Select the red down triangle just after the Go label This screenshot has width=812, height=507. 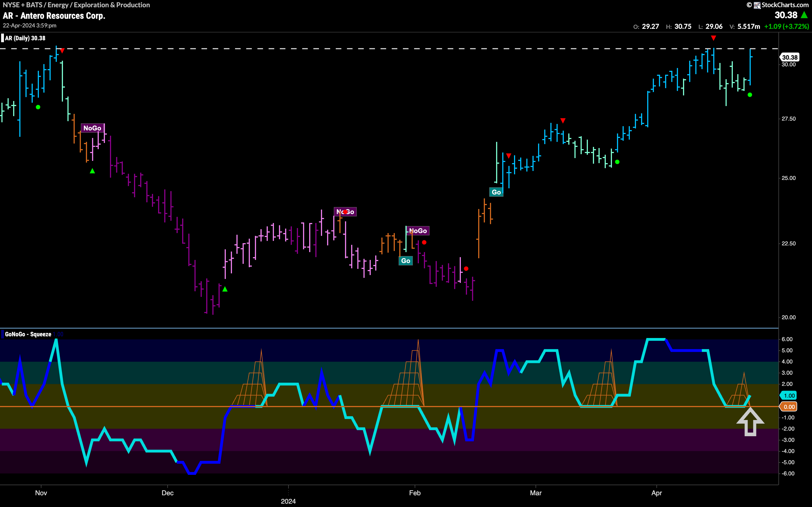point(509,156)
